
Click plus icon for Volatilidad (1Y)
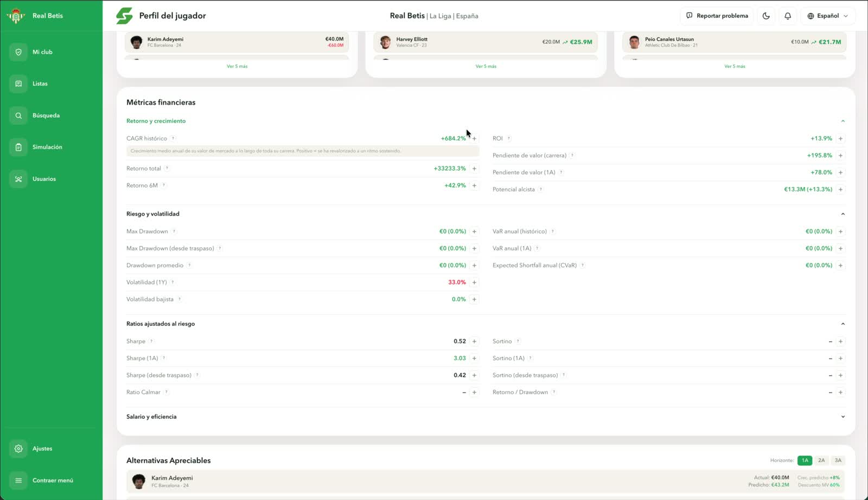pyautogui.click(x=474, y=283)
